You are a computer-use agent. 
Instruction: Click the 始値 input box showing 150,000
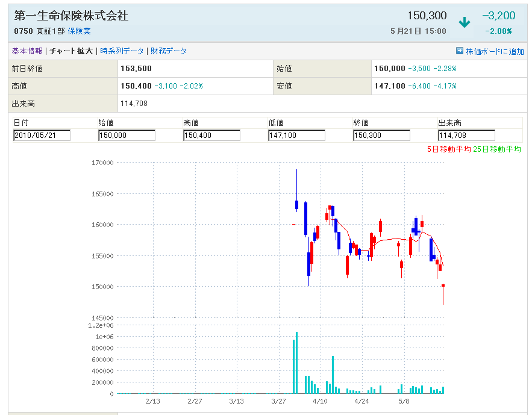[127, 136]
